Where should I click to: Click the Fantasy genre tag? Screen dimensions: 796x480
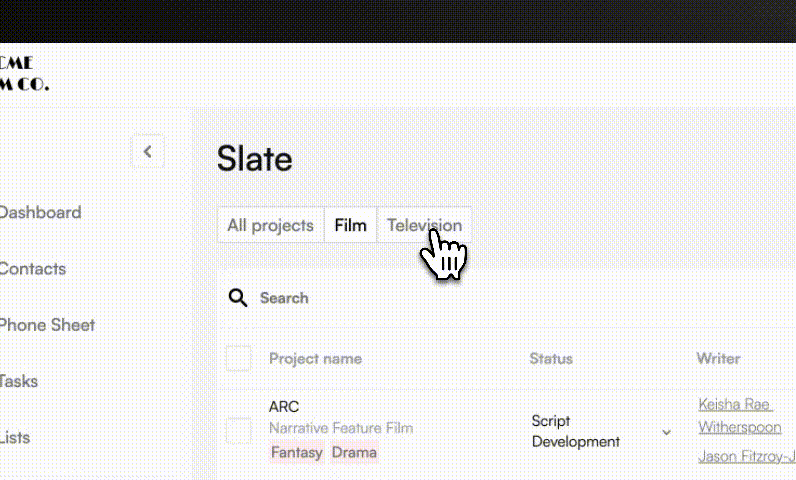(x=297, y=452)
